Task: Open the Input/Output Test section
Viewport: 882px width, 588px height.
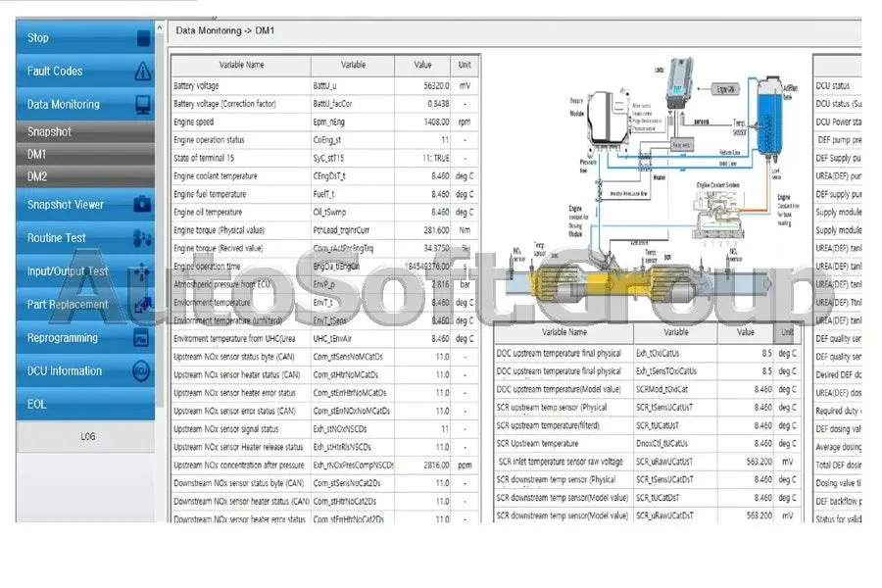Action: click(85, 271)
